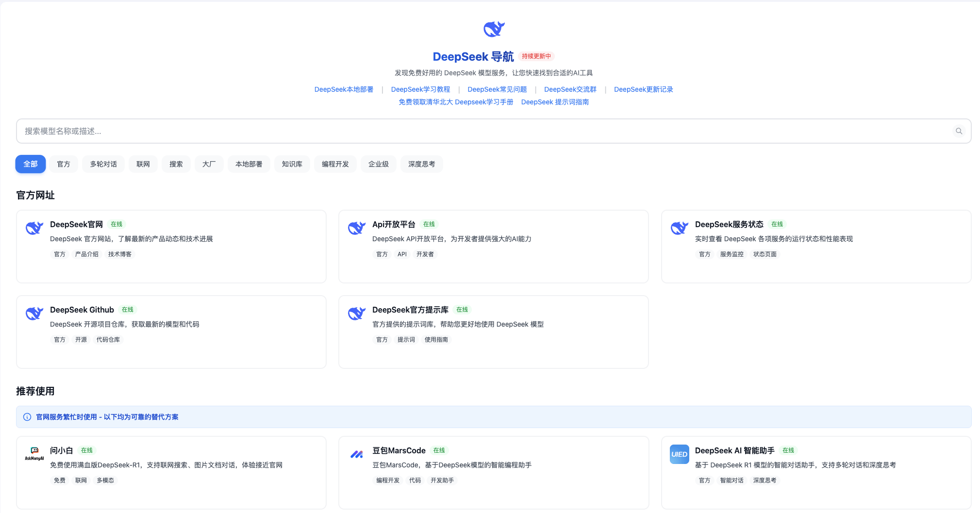The height and width of the screenshot is (513, 980).
Task: Click the 开发助手 tag on 豆包MarsCode card
Action: pyautogui.click(x=442, y=480)
